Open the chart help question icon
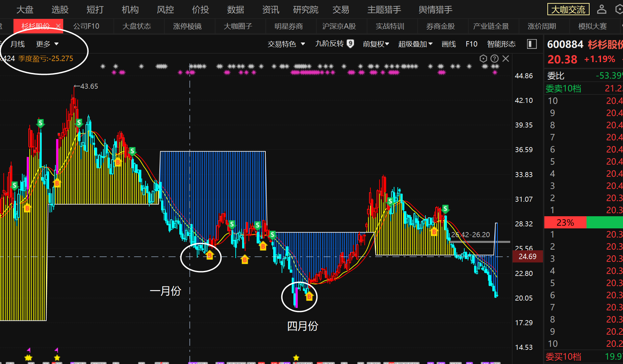 tap(494, 59)
